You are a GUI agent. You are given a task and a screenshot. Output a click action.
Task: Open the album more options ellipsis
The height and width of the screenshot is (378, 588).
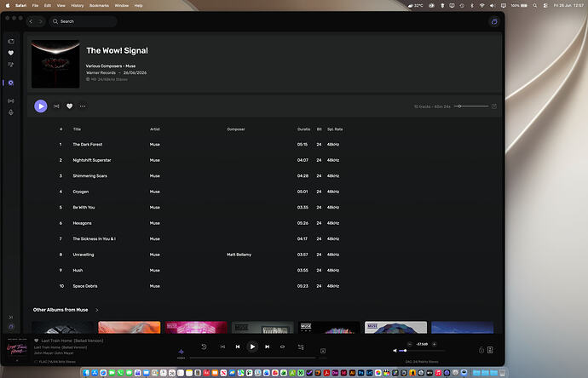pos(83,106)
